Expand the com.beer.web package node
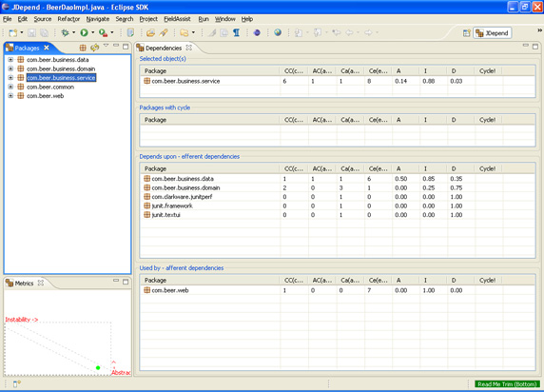Viewport: 544px width, 392px height. [x=10, y=96]
